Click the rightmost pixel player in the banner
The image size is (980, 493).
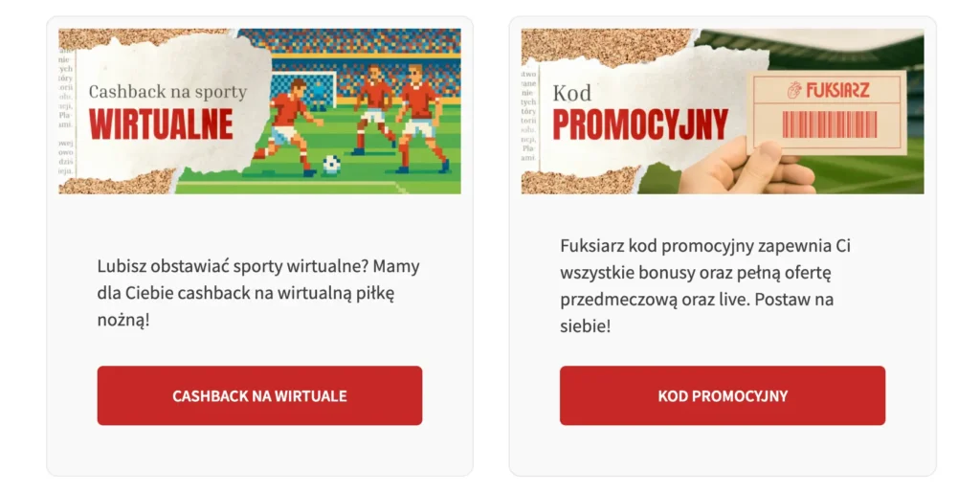pyautogui.click(x=419, y=113)
